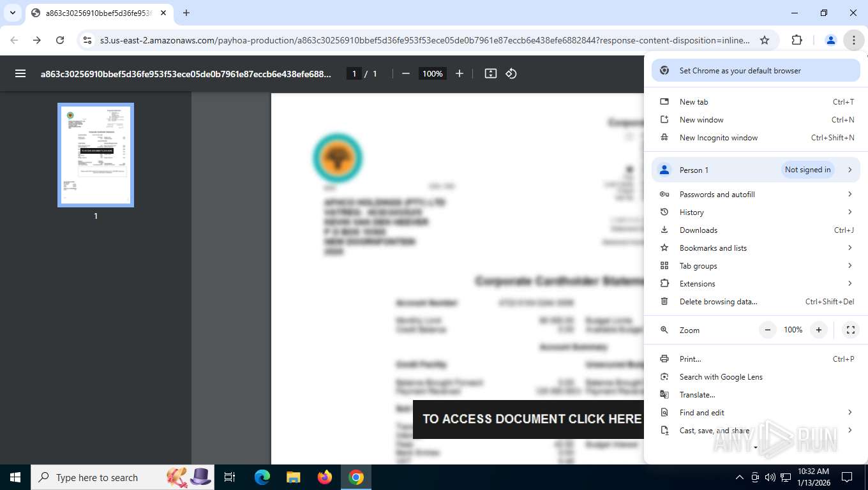Choose Delete browsing data menu item
Viewport: 868px width, 490px height.
[x=756, y=302]
